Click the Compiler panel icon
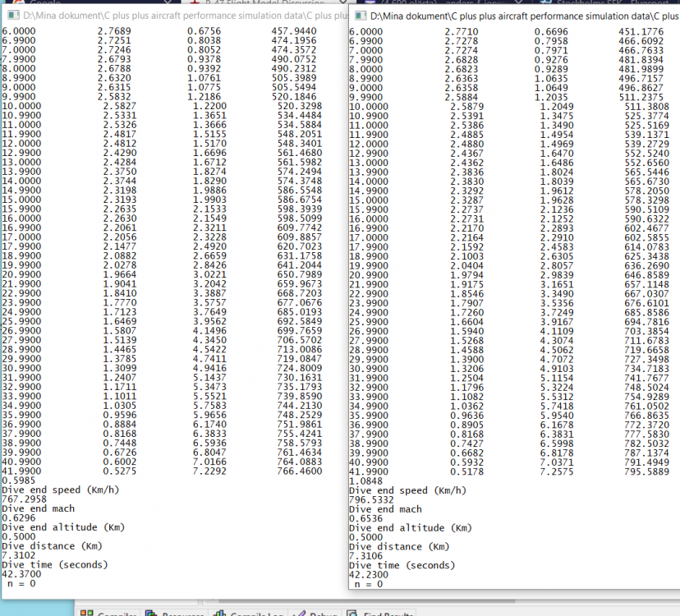This screenshot has height=616, width=680. tap(86, 611)
